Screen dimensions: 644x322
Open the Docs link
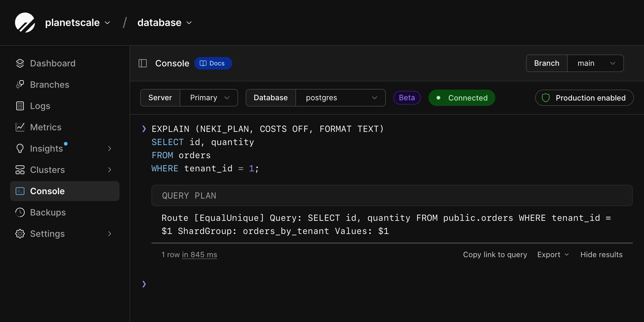pos(213,63)
